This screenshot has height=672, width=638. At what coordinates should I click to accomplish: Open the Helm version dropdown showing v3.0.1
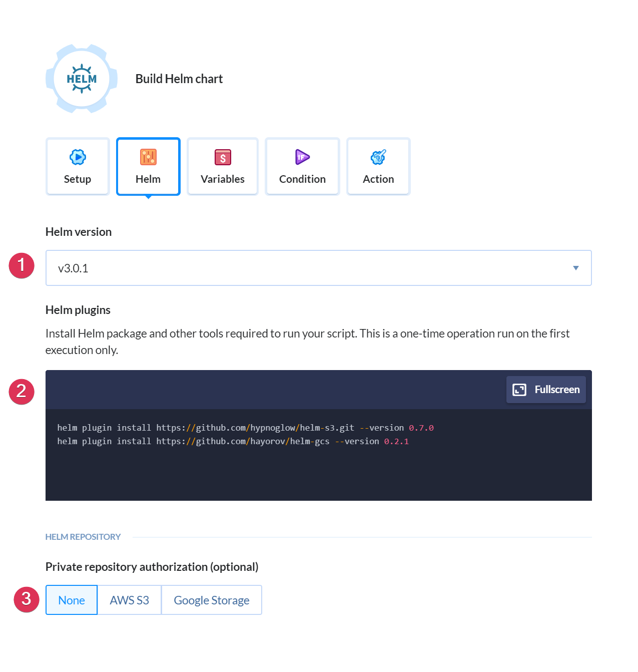[x=319, y=268]
